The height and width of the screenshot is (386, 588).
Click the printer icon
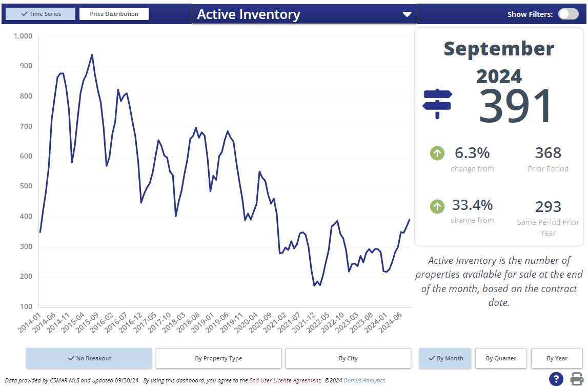pos(577,379)
